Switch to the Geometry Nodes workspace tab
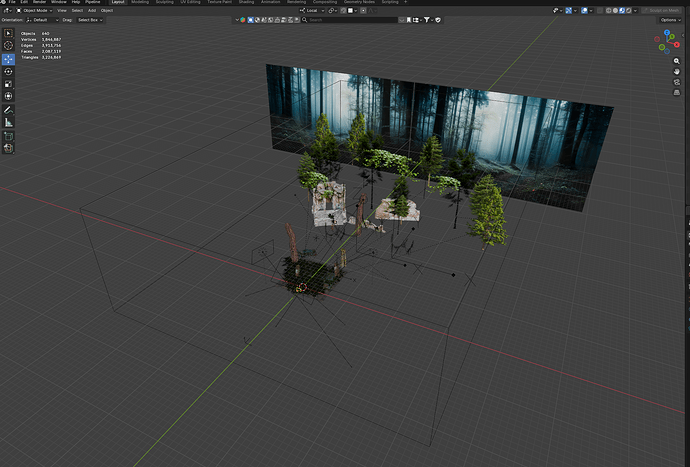 pos(359,2)
